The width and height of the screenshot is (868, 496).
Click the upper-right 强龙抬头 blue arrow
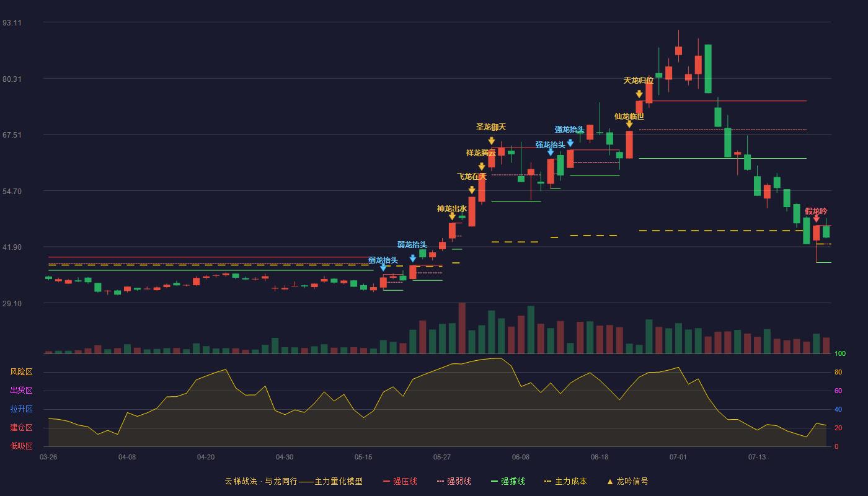[570, 143]
